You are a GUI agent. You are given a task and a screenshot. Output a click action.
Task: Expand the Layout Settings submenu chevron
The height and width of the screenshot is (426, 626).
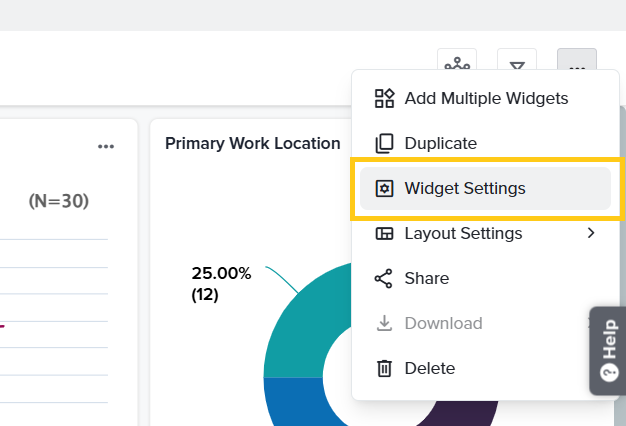click(x=591, y=233)
